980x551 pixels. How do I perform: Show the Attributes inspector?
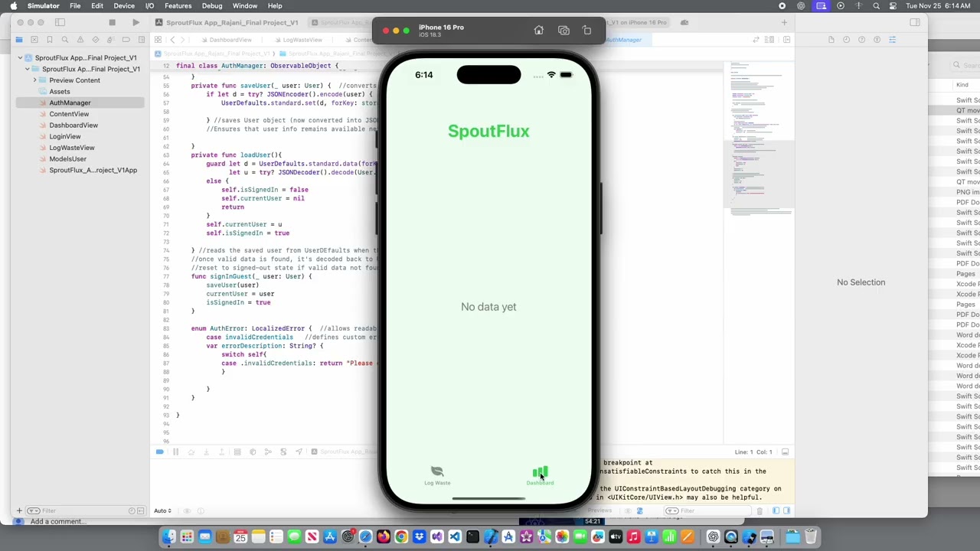click(x=892, y=40)
